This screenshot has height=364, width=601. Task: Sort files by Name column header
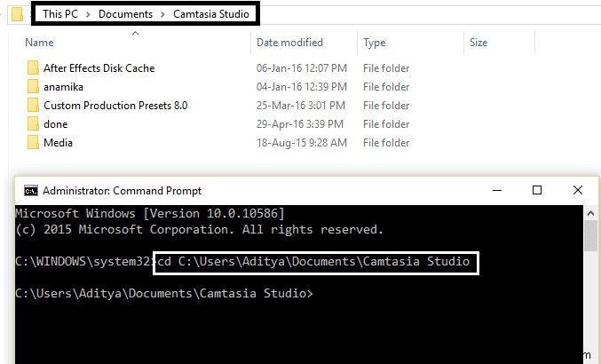39,43
